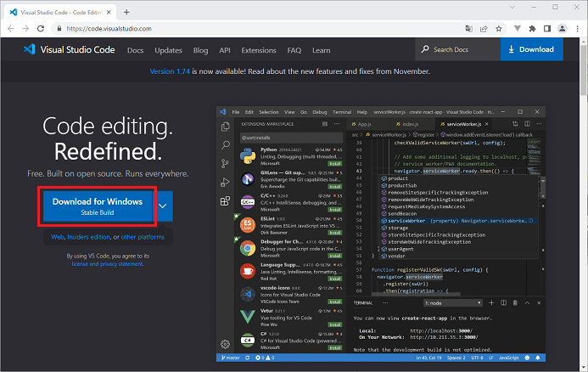588x372 pixels.
Task: Expand download options chevron next to Download for Windows
Action: 162,206
